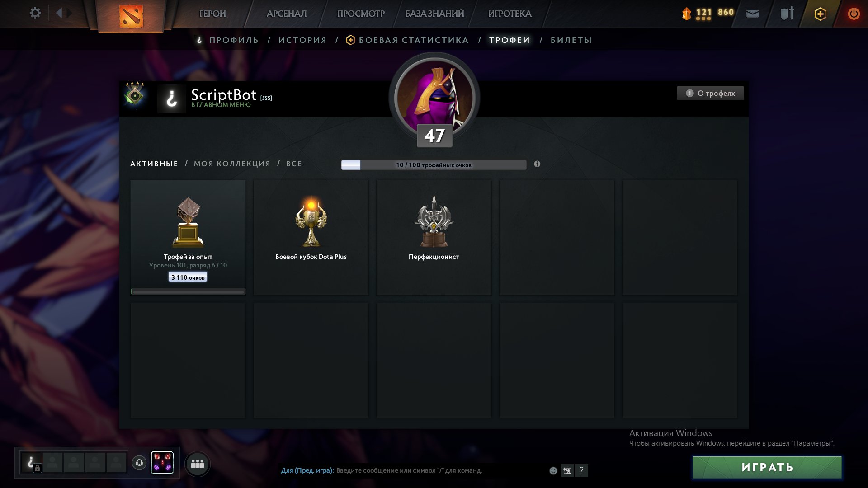Switch to the ВСЕ trophies tab
Screen dimensions: 868x488
[x=294, y=164]
